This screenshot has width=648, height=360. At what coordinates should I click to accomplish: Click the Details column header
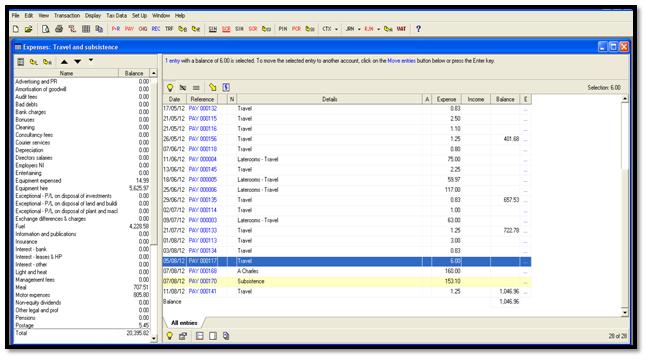click(x=329, y=99)
